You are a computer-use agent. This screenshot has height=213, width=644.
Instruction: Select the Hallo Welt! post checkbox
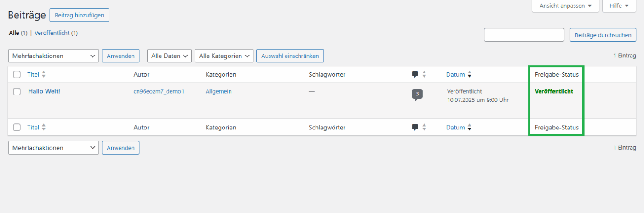click(17, 91)
